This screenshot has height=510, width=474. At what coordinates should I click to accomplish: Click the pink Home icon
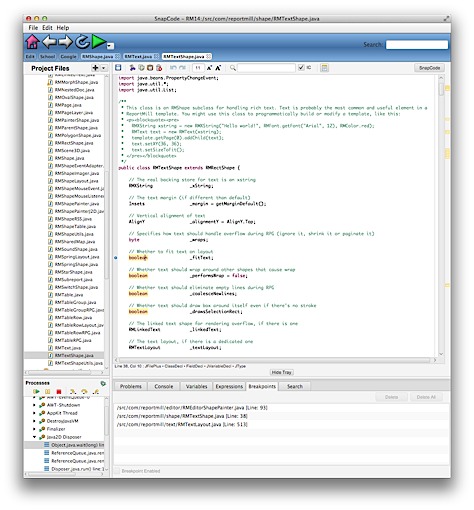(32, 42)
